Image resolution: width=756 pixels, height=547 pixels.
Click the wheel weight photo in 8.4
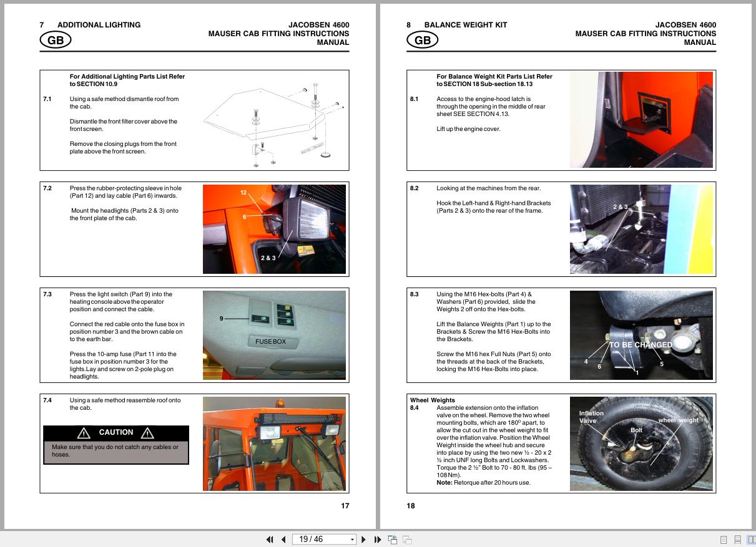point(641,443)
